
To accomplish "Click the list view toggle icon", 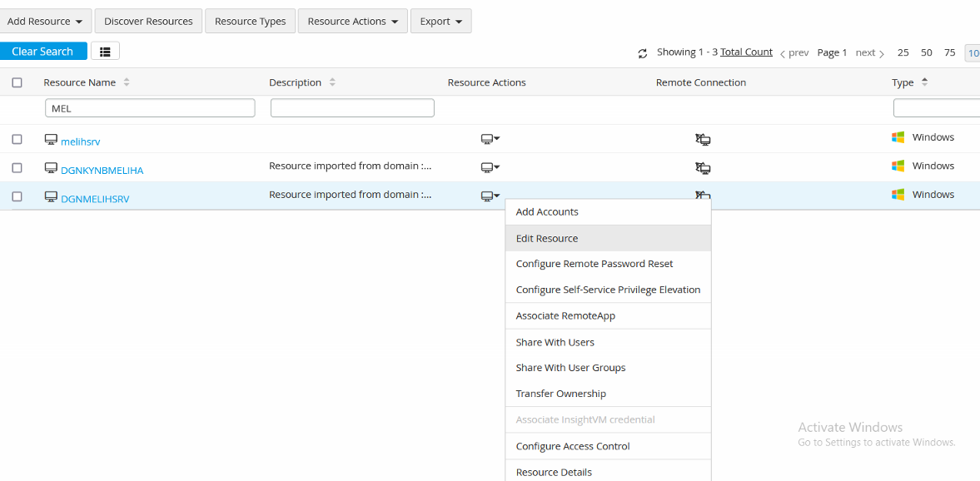I will click(105, 52).
